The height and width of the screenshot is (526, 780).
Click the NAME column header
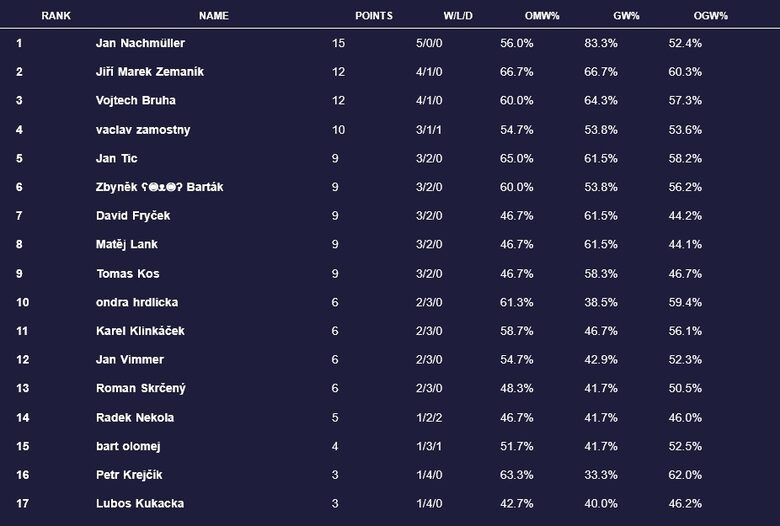pyautogui.click(x=213, y=16)
